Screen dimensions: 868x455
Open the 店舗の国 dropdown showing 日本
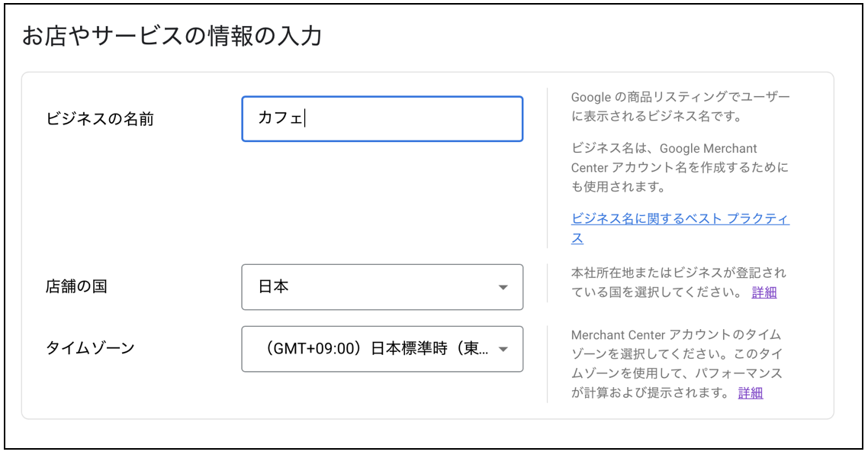click(x=381, y=287)
